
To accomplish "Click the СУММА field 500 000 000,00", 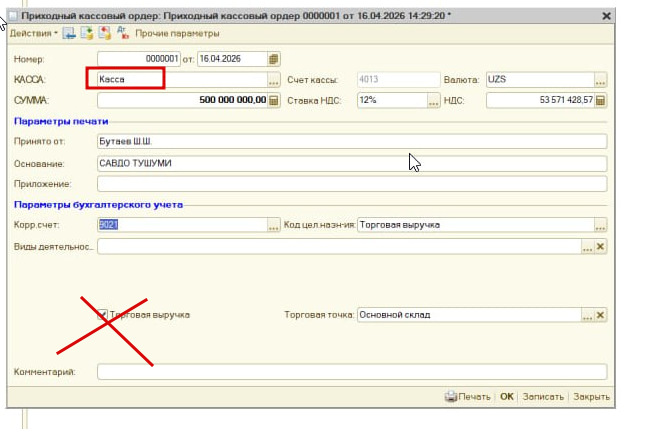I will click(x=183, y=100).
